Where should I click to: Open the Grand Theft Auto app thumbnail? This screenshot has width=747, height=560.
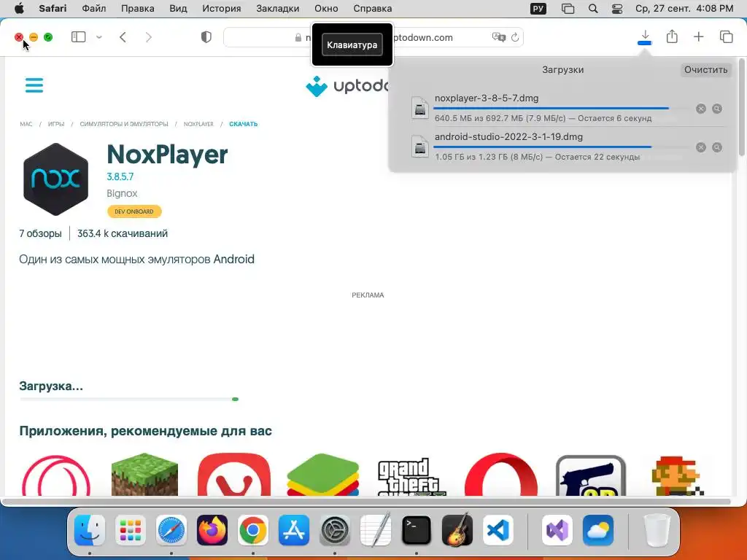coord(411,476)
